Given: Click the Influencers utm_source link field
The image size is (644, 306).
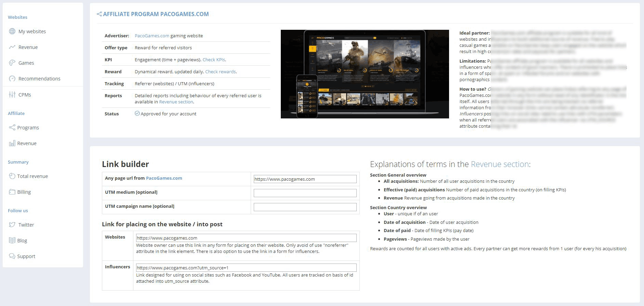Looking at the screenshot, I should click(246, 268).
